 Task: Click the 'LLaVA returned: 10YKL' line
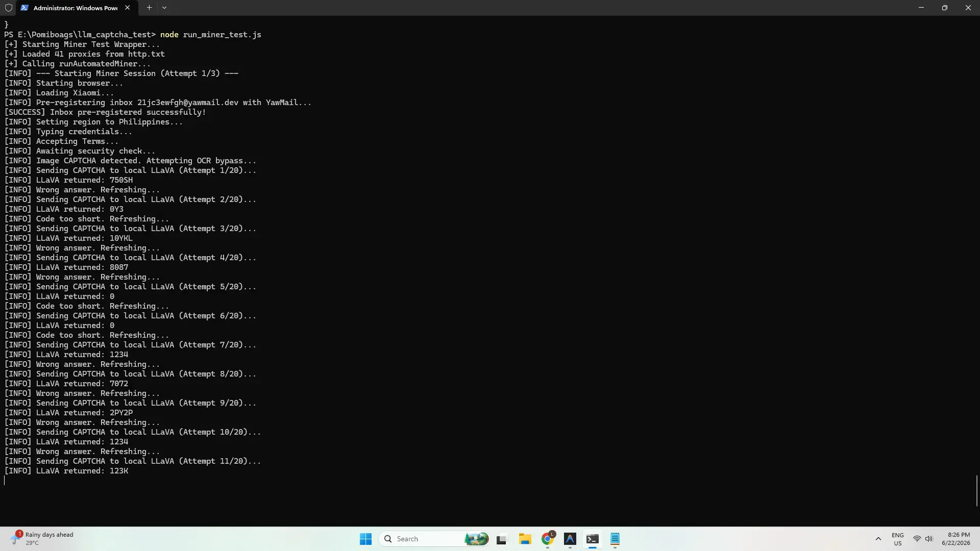point(68,238)
